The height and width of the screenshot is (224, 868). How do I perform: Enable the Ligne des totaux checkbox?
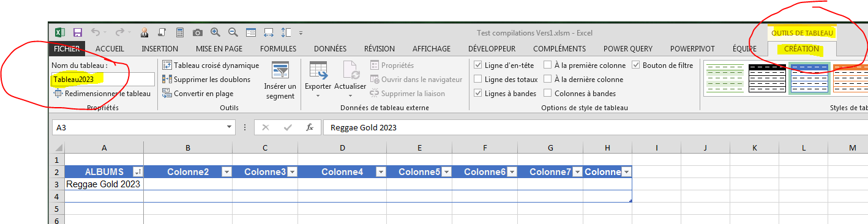(x=478, y=80)
